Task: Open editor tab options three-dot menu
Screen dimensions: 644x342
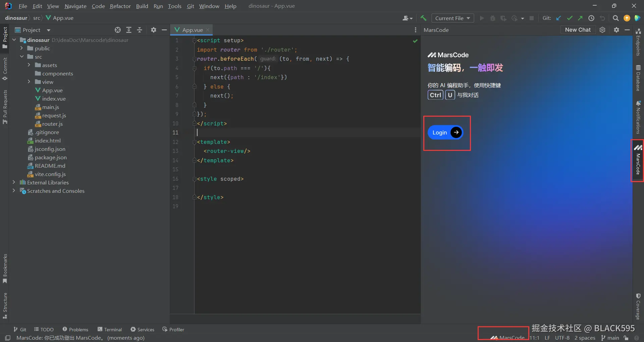Action: [416, 30]
